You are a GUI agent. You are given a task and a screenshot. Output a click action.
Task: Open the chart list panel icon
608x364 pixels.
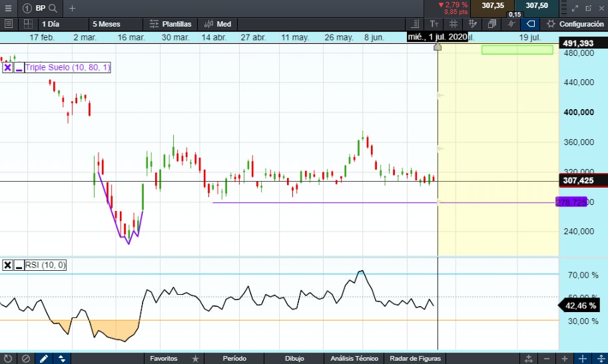point(8,24)
